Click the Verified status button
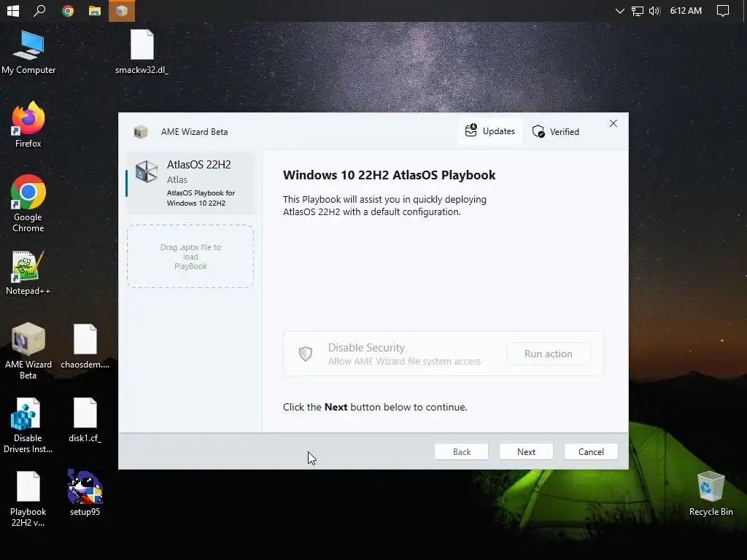The width and height of the screenshot is (747, 560). click(555, 131)
